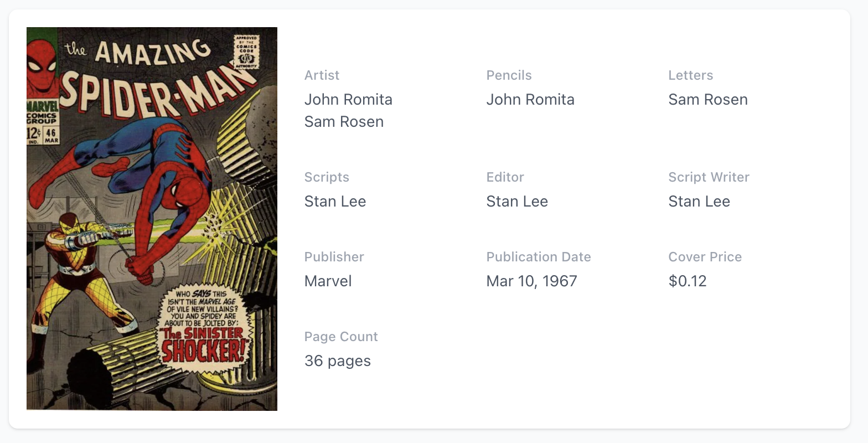Click the Mar 10, 1967 publication date
The image size is (868, 443).
(531, 281)
